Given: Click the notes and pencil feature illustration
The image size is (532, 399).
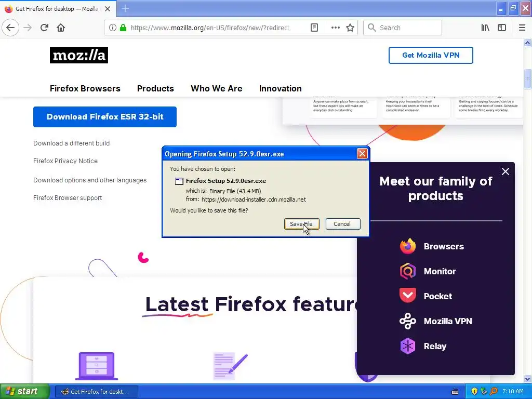Looking at the screenshot, I should point(230,366).
